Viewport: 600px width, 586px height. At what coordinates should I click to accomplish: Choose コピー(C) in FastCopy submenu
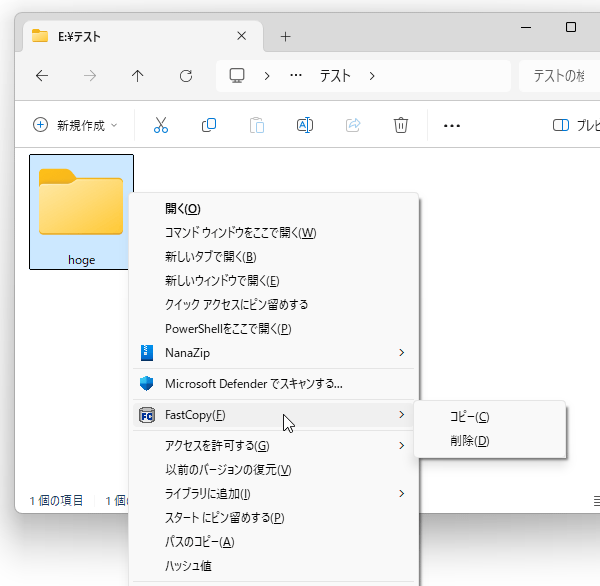490,417
